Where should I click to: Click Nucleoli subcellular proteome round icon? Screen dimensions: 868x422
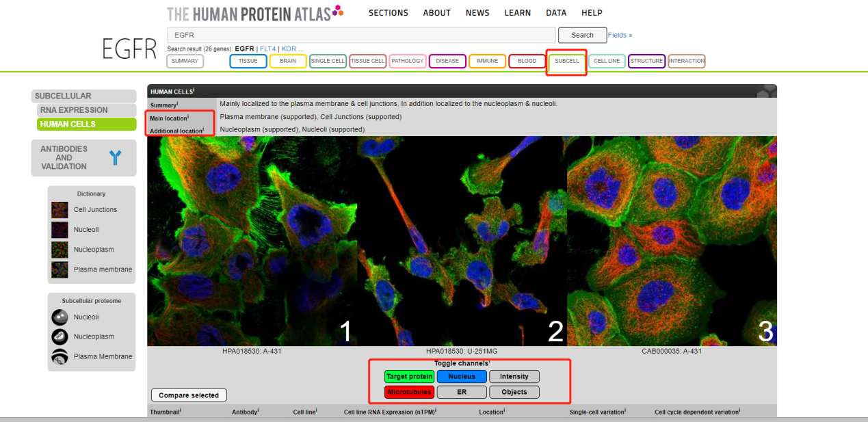[60, 317]
